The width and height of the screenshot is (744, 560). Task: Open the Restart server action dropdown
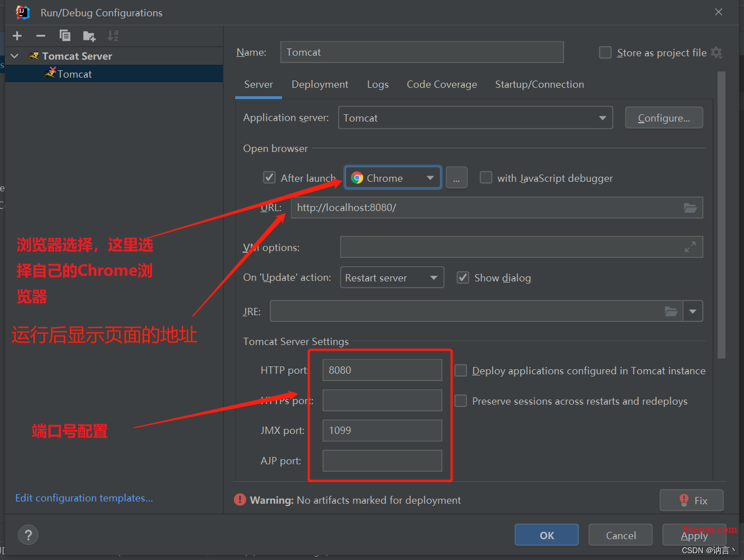392,277
